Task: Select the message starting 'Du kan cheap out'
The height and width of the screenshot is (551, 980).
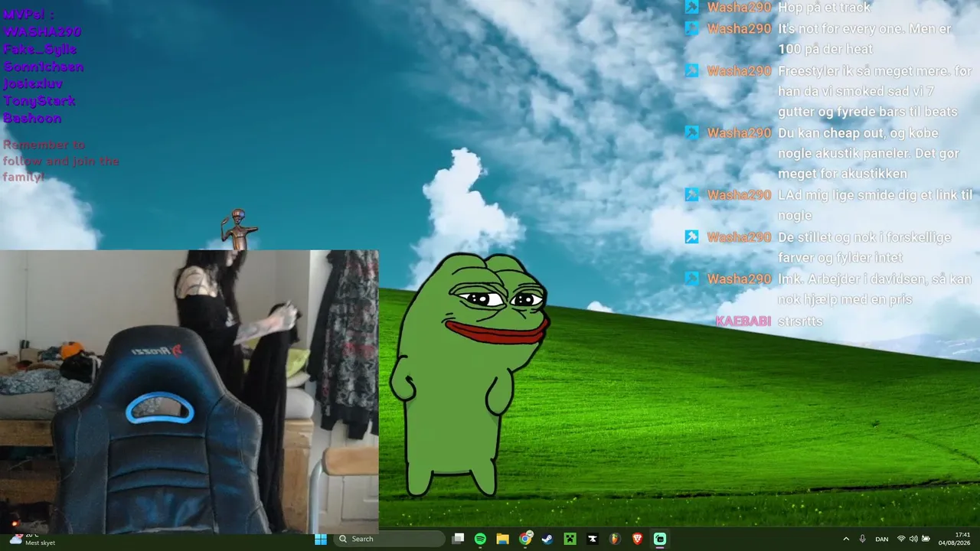Action: pyautogui.click(x=868, y=153)
